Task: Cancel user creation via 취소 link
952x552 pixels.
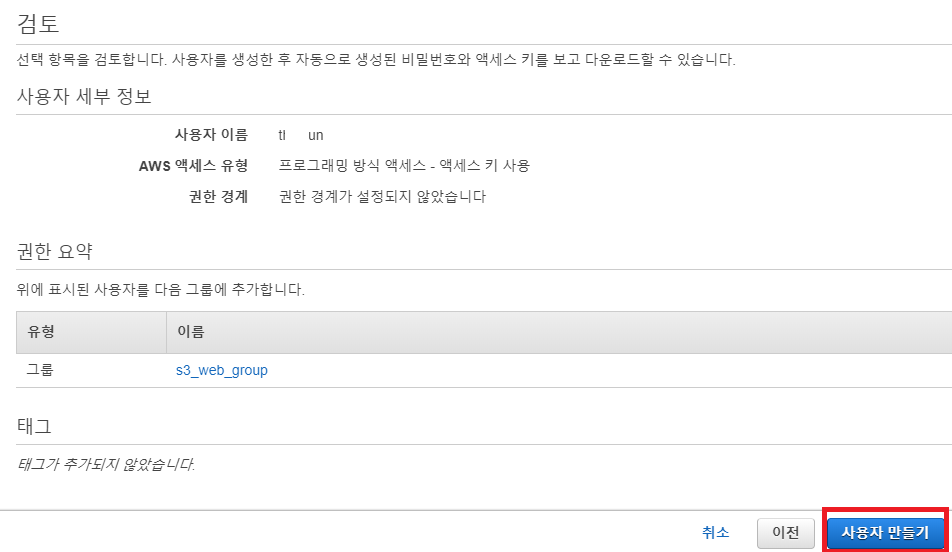Action: [715, 533]
